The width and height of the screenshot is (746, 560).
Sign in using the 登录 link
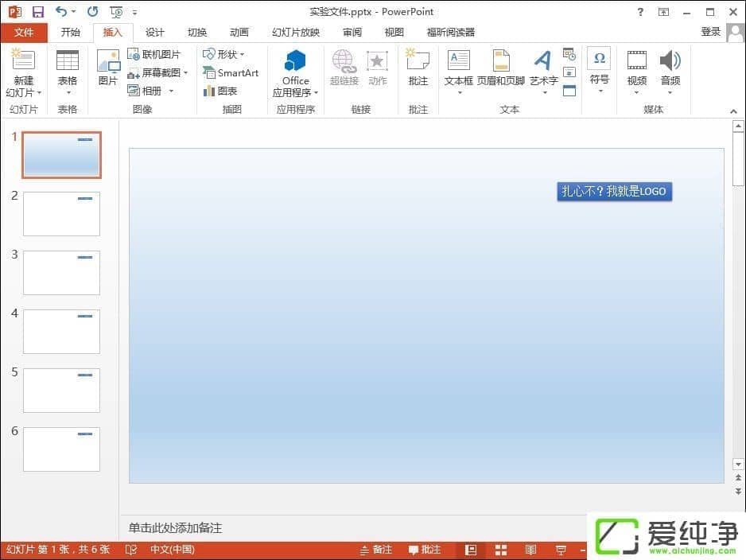(x=710, y=32)
